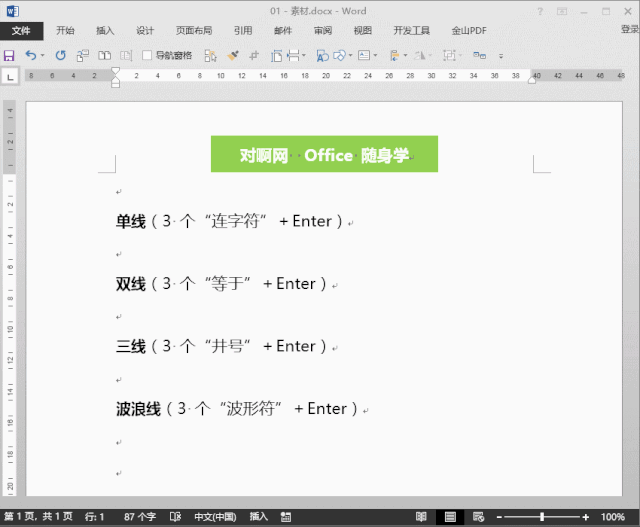Switch to the 金山PDF ribbon tab
The height and width of the screenshot is (527, 640).
pos(469,31)
